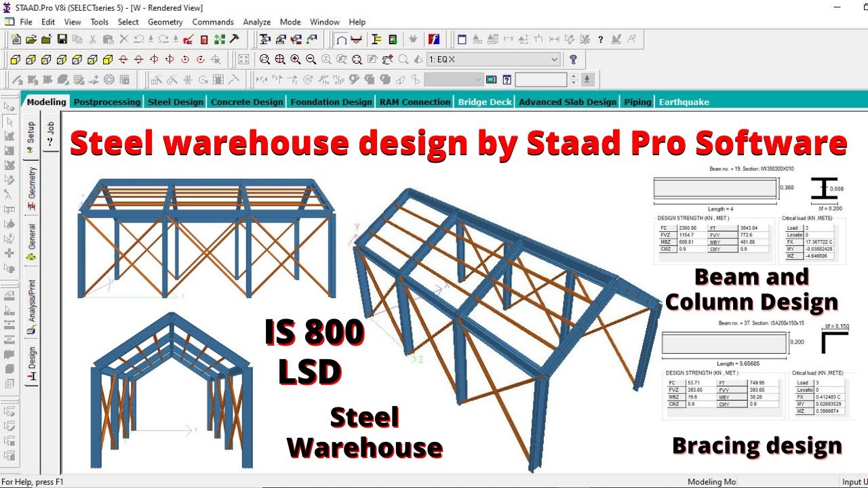This screenshot has width=868, height=488.
Task: Click the Zoom In plus magnifier
Action: [296, 60]
